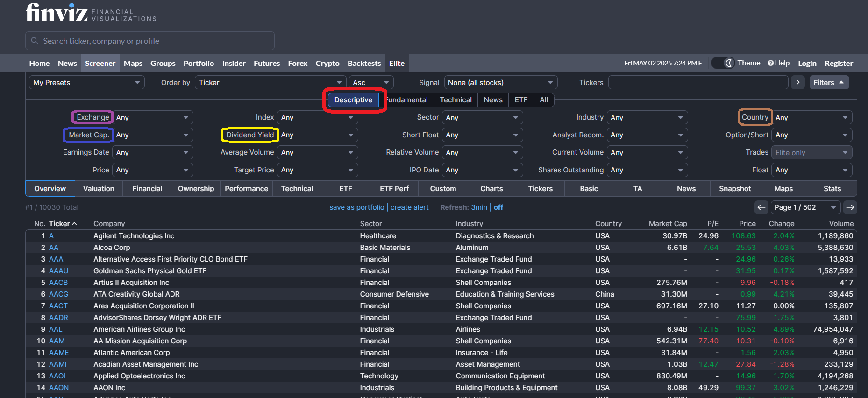Set refresh to 3min
Viewport: 868px width, 398px height.
click(x=479, y=207)
